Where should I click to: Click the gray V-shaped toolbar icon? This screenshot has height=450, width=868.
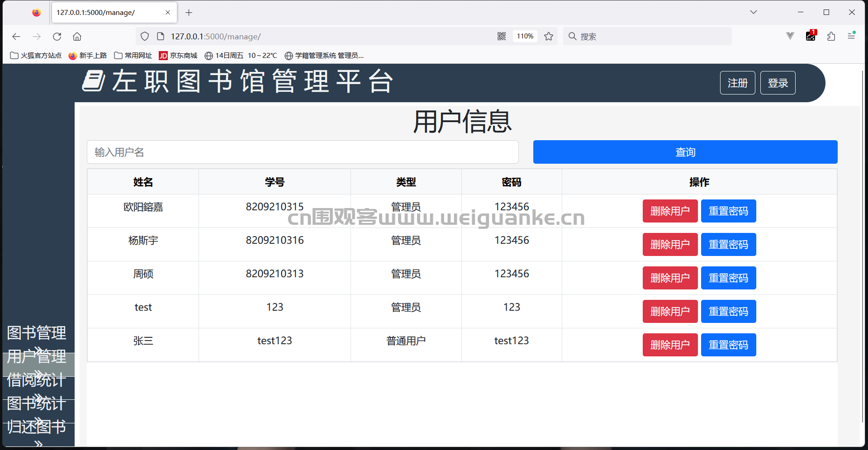pyautogui.click(x=790, y=36)
